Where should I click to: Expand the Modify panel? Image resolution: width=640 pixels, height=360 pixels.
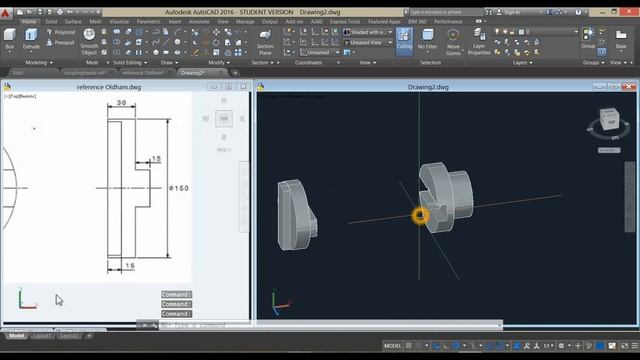tap(219, 62)
